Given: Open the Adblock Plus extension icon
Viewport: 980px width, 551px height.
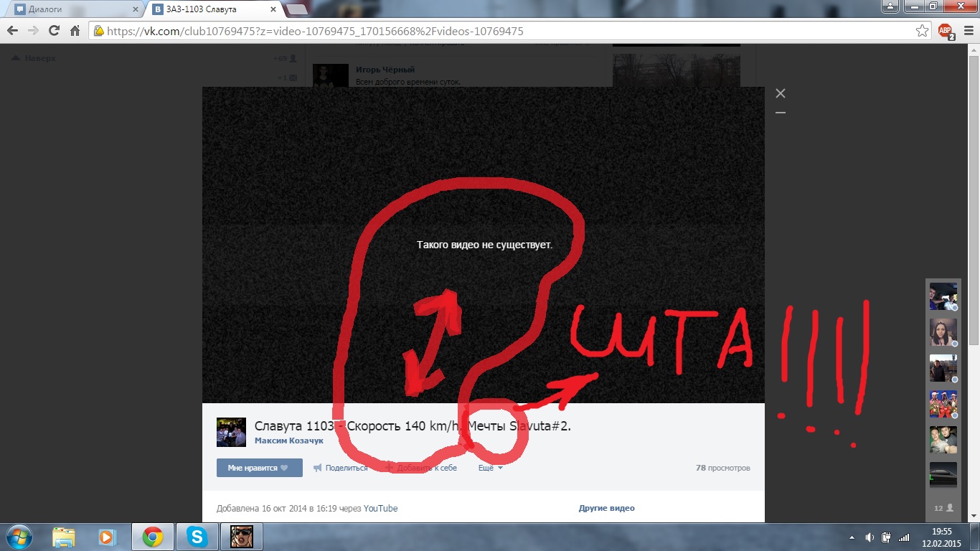Looking at the screenshot, I should click(946, 32).
